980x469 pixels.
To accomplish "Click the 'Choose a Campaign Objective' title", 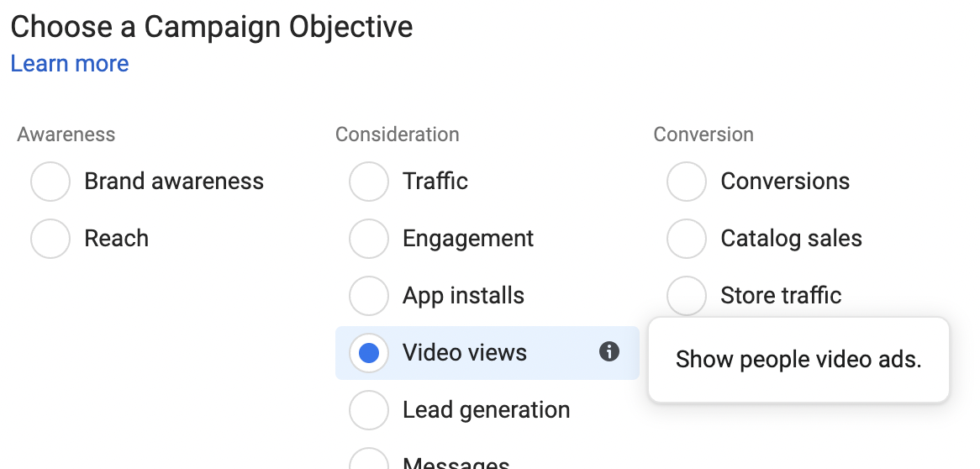I will point(212,27).
